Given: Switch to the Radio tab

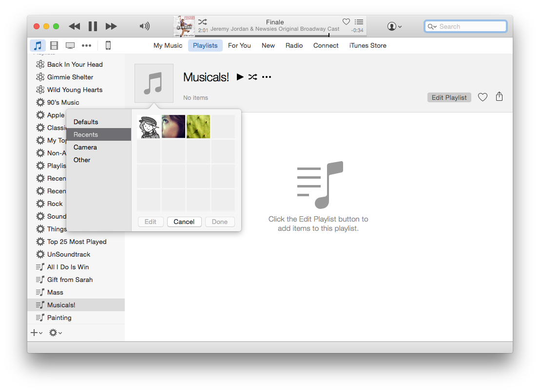Looking at the screenshot, I should 294,45.
